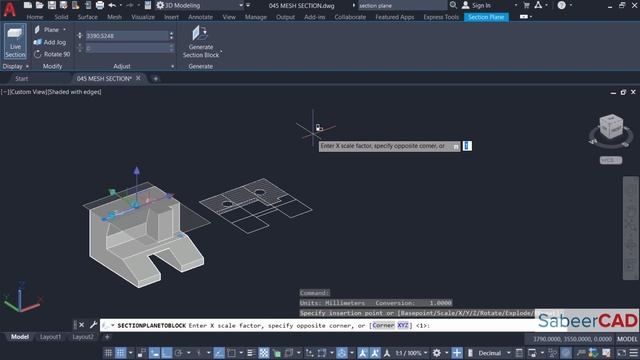Click the selection cycling icon
Image resolution: width=640 pixels, height=360 pixels.
277,353
